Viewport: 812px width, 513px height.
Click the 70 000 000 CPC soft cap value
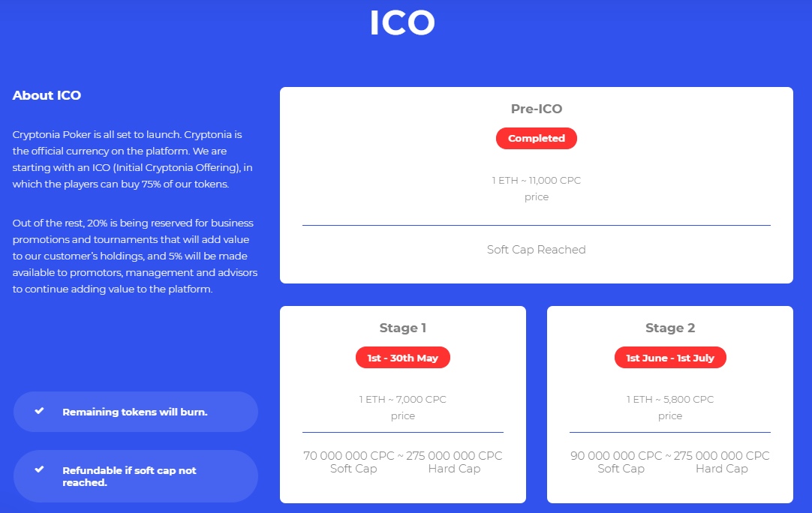348,456
